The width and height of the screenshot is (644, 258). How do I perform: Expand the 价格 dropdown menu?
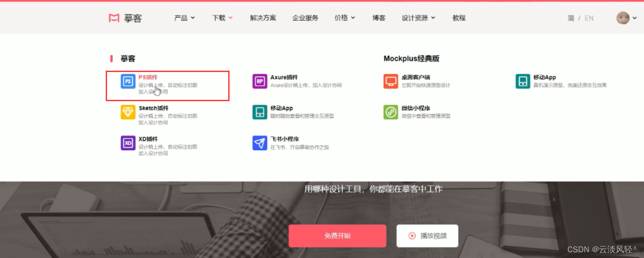pos(345,18)
